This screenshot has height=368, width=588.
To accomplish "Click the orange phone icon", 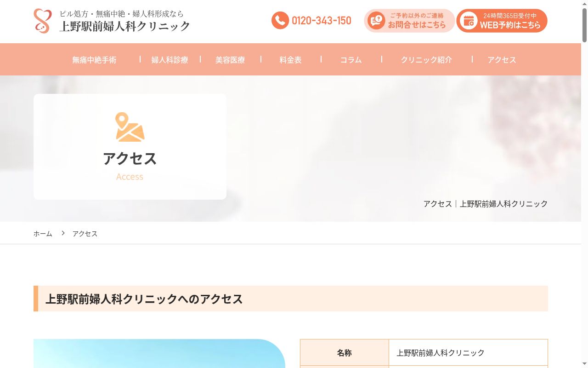I will 280,21.
